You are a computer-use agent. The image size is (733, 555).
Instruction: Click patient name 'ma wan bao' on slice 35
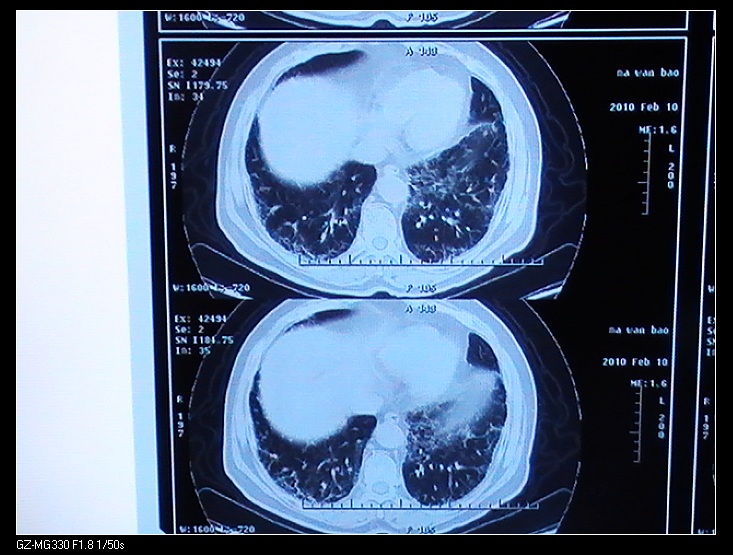coord(639,330)
